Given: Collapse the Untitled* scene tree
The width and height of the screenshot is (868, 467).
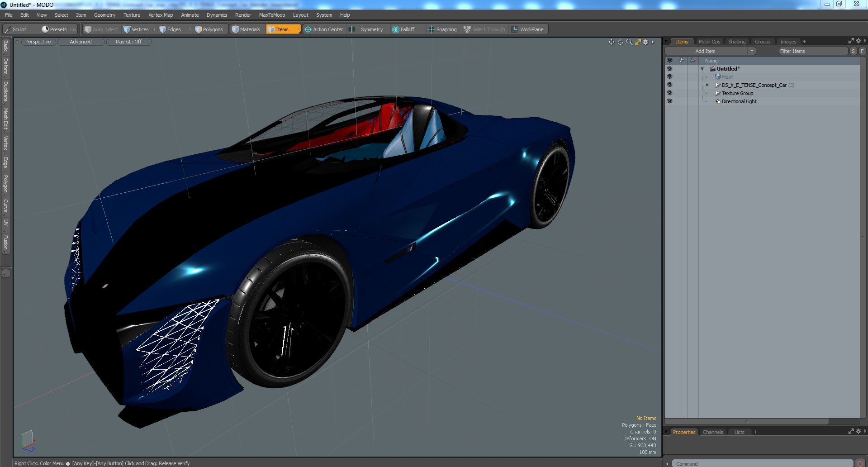Looking at the screenshot, I should click(x=702, y=69).
